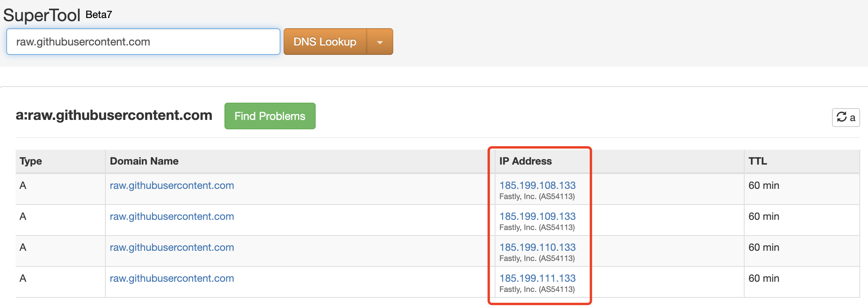The width and height of the screenshot is (868, 308).
Task: Click the Type column header
Action: [31, 161]
